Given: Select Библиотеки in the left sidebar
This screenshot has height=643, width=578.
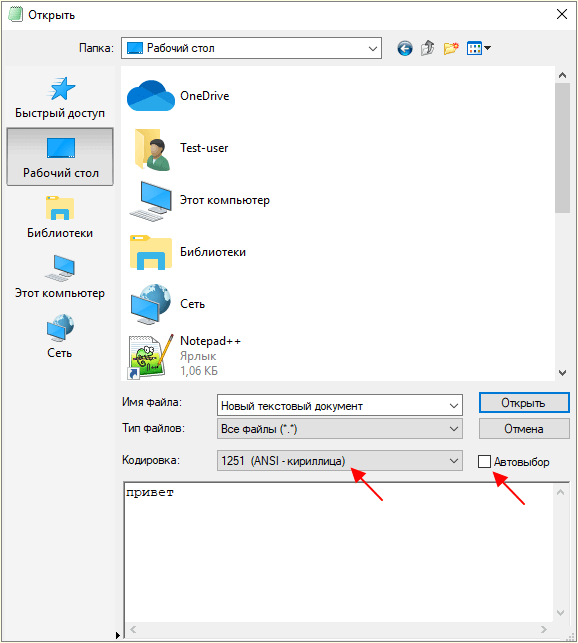Looking at the screenshot, I should [60, 217].
